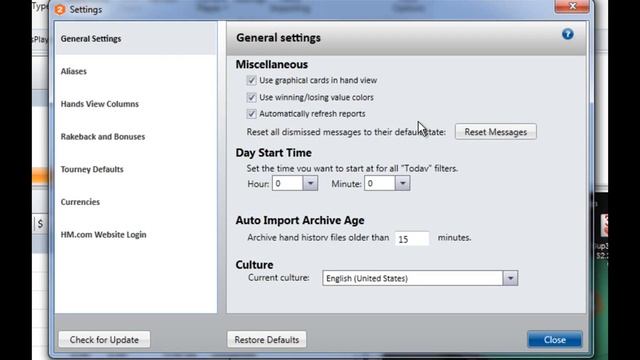
Task: Click the archive age minutes field
Action: pyautogui.click(x=412, y=239)
